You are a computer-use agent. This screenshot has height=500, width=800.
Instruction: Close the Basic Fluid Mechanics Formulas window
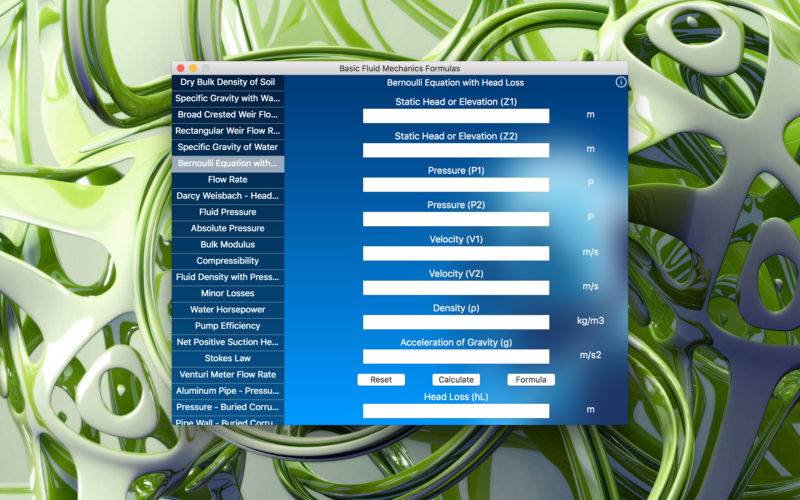(x=181, y=68)
